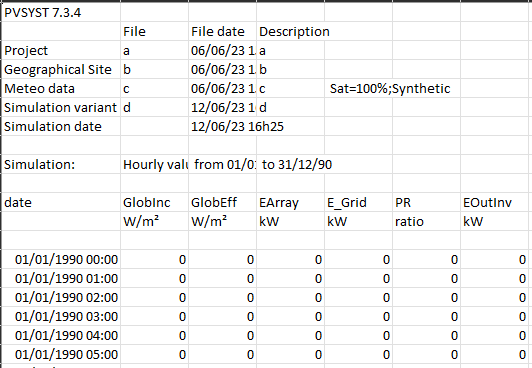Image resolution: width=532 pixels, height=368 pixels.
Task: Select GlobInc value for 00:00 row
Action: coord(154,259)
